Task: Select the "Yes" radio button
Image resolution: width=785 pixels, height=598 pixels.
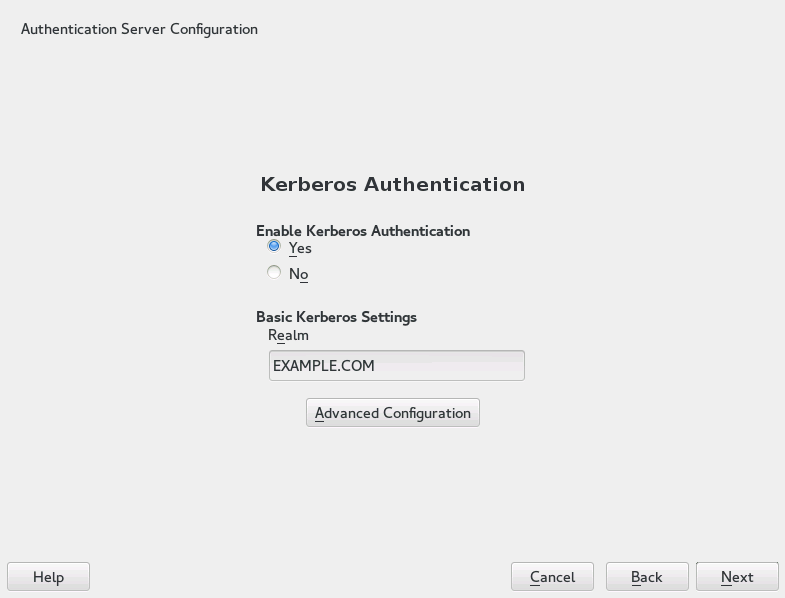Action: 274,246
